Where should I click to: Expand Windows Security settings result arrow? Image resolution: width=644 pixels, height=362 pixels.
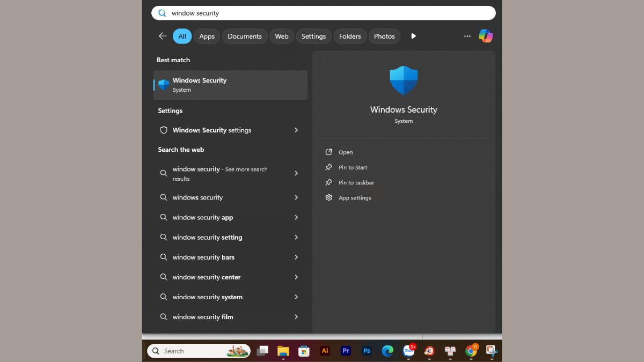pos(296,130)
